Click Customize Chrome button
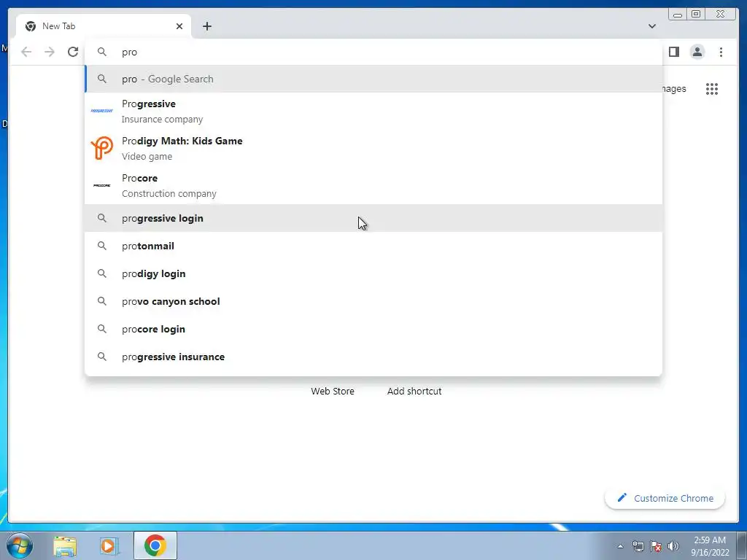This screenshot has height=560, width=747. click(x=665, y=498)
